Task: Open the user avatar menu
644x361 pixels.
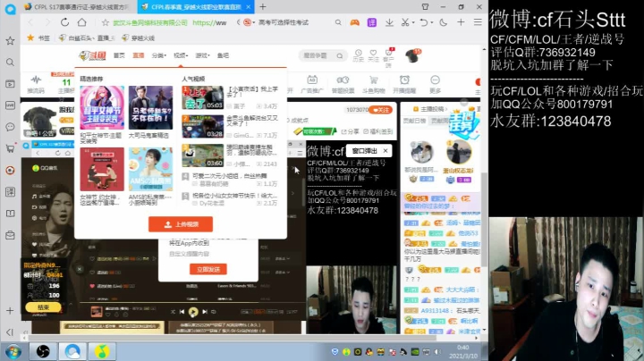Action: [x=412, y=55]
